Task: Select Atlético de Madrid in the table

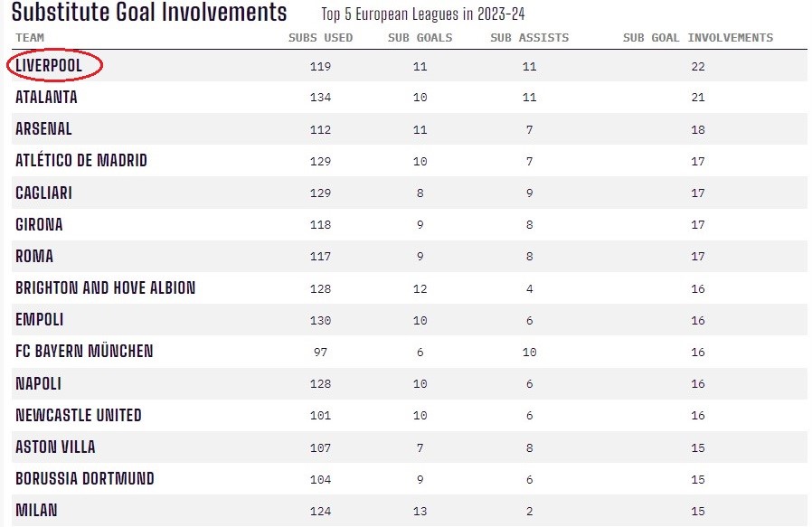Action: coord(81,161)
